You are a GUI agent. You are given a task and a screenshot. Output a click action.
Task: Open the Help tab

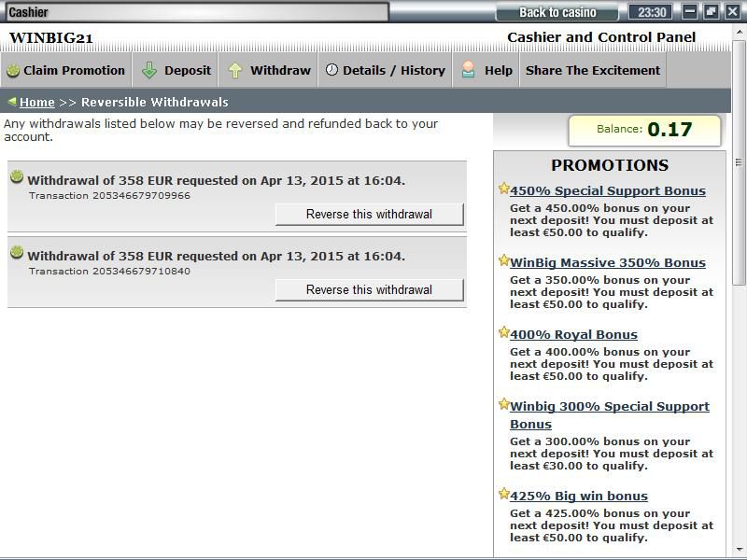[486, 70]
